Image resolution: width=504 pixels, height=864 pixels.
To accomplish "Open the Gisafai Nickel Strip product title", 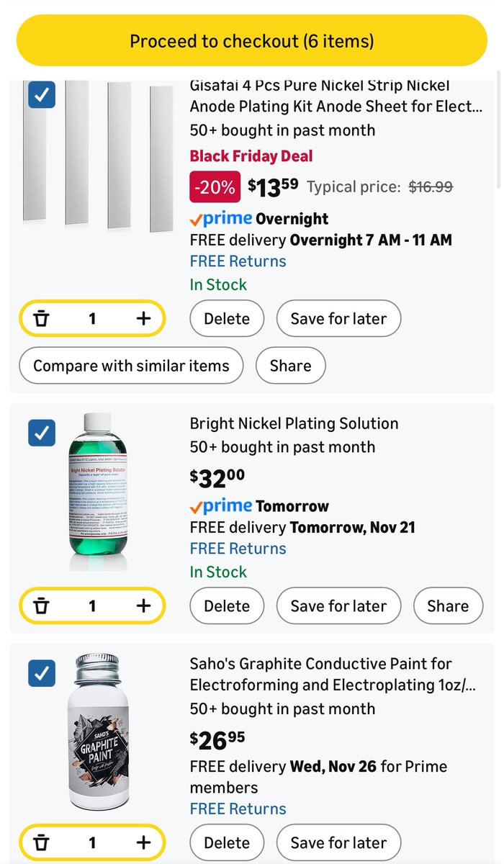I will click(x=336, y=96).
